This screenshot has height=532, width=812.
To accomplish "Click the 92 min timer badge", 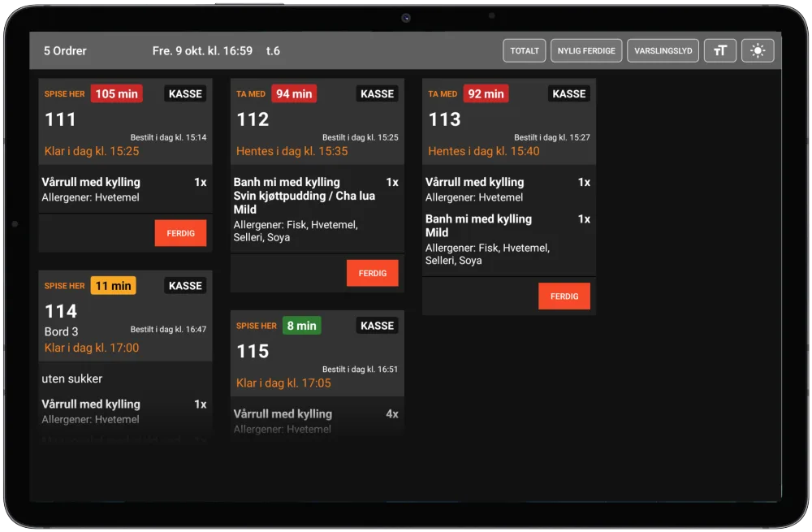I will (486, 93).
